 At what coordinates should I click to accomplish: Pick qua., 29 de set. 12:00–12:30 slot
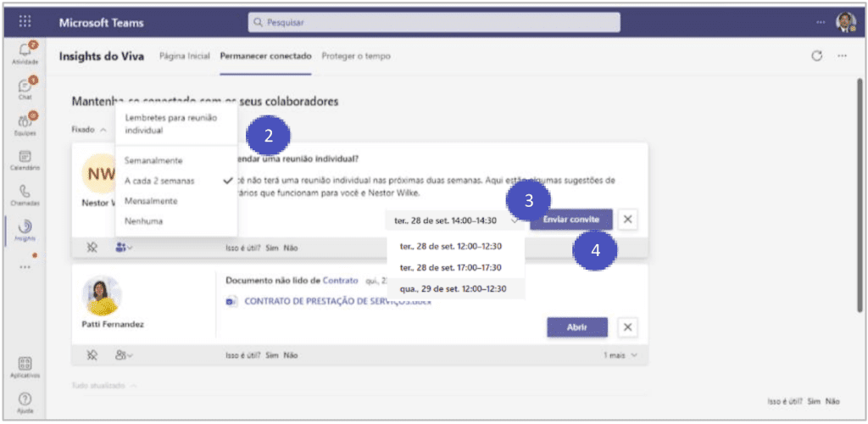[x=455, y=288]
